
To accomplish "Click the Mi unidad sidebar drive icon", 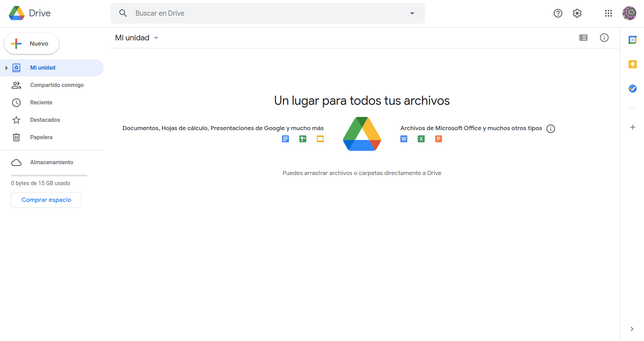I will pyautogui.click(x=16, y=68).
